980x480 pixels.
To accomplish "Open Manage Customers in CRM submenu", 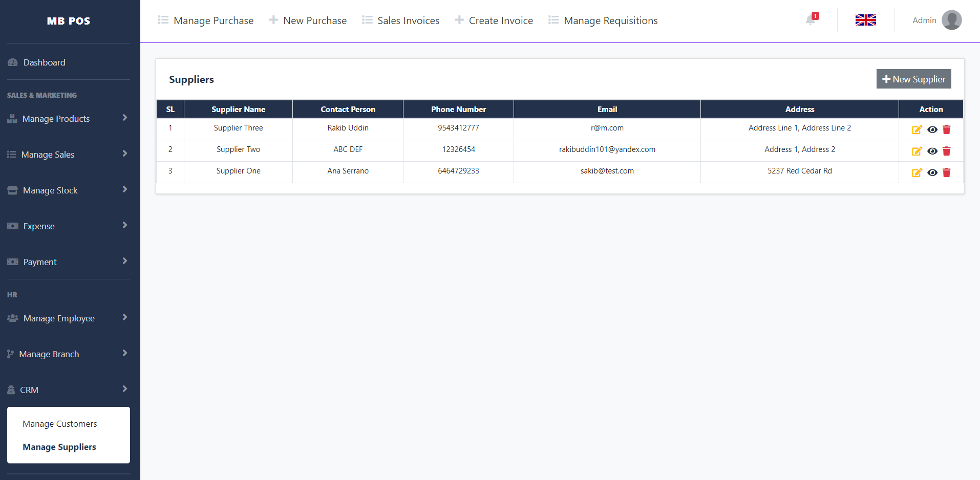I will tap(60, 424).
